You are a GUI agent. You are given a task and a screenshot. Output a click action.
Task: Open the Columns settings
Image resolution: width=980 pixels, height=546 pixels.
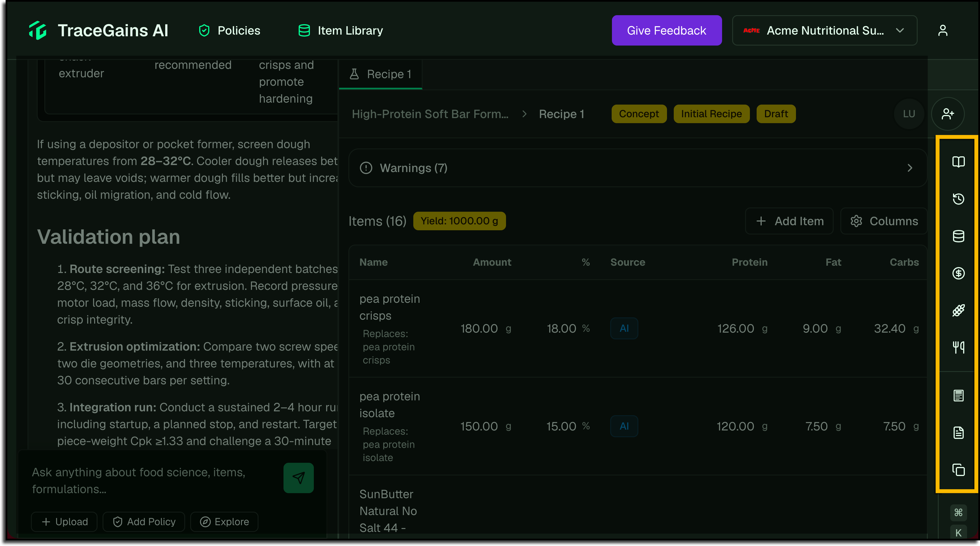(x=884, y=221)
